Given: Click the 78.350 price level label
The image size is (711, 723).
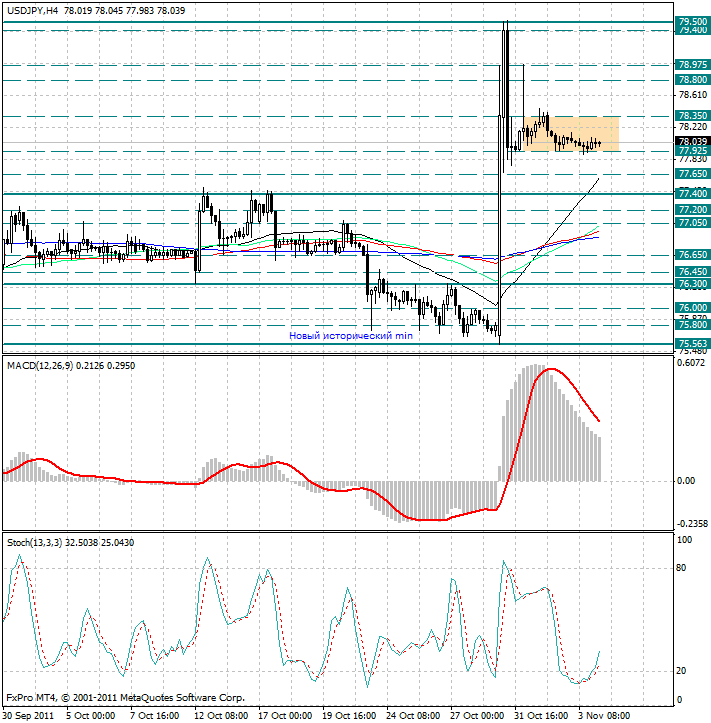Looking at the screenshot, I should coord(693,115).
